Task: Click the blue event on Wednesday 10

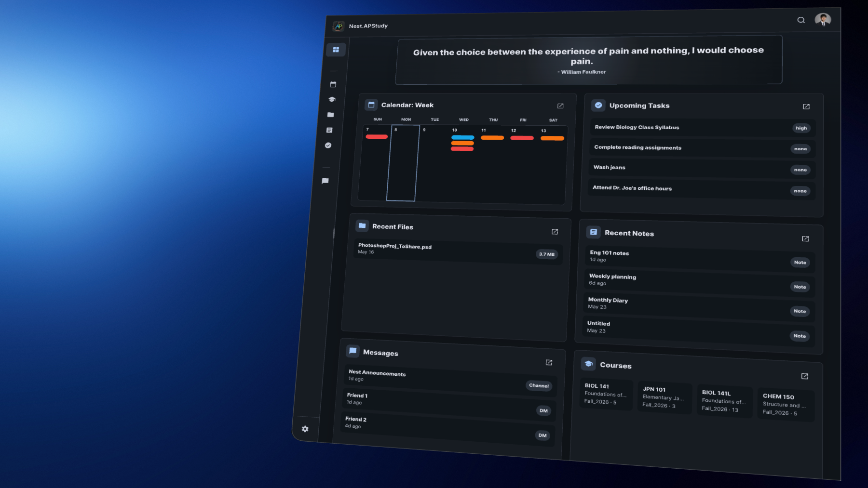Action: [463, 137]
